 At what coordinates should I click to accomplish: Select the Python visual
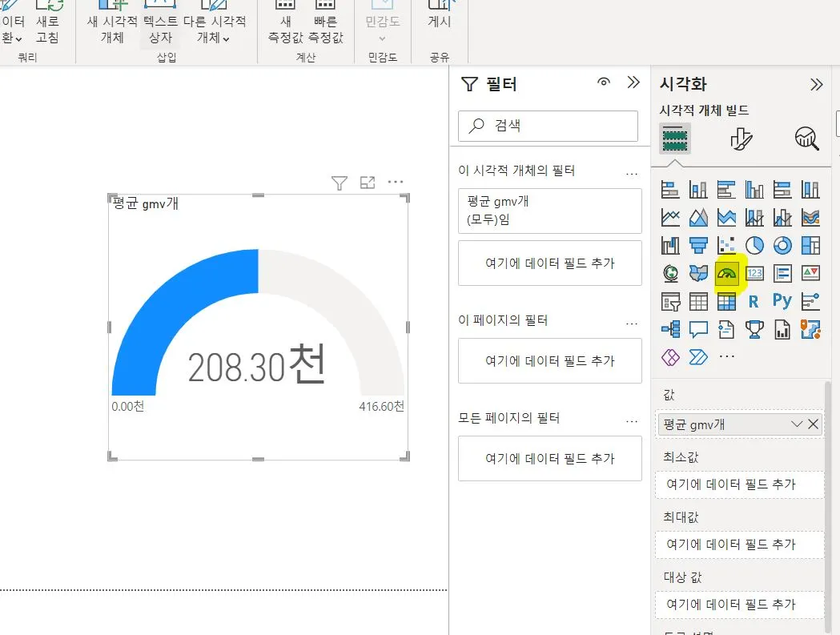tap(782, 302)
